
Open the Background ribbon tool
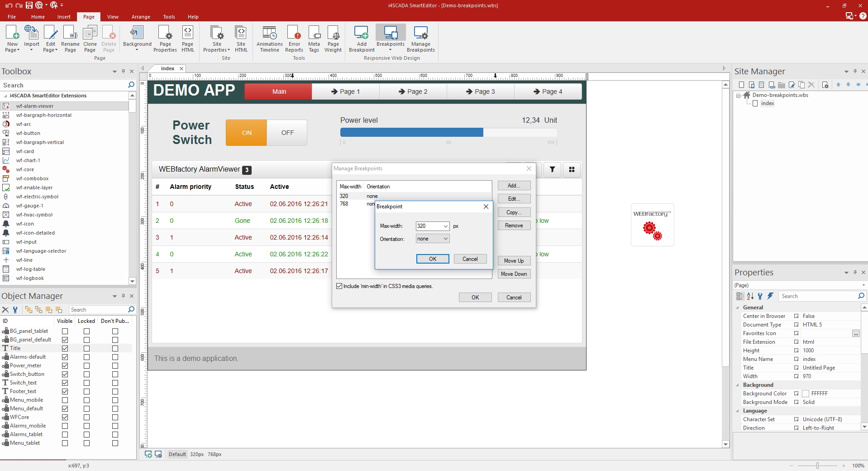coord(137,38)
